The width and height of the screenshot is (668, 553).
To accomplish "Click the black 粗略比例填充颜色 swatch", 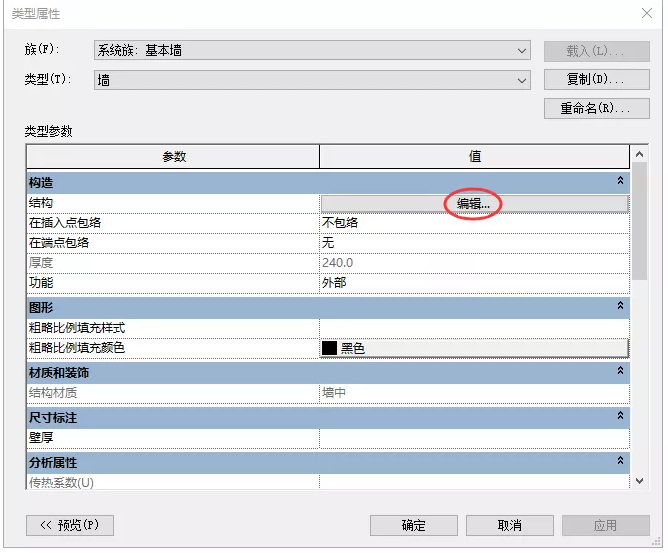I will point(329,348).
